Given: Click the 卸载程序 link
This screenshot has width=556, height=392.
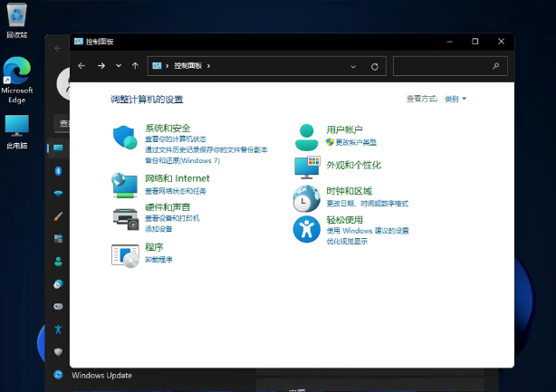Looking at the screenshot, I should (158, 260).
